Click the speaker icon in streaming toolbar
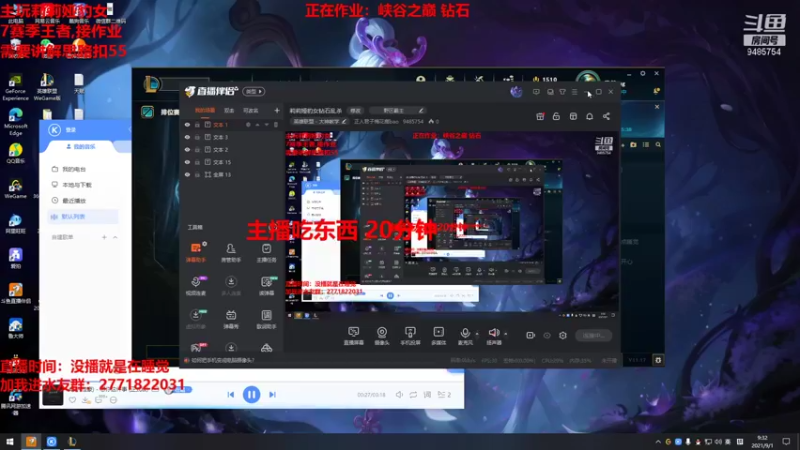Screen dimensions: 800x450 pyautogui.click(x=493, y=335)
